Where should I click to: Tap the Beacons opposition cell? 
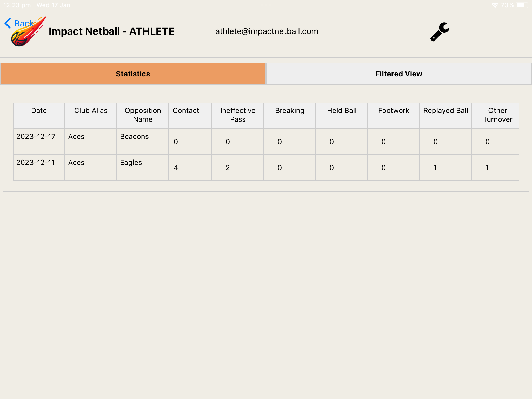point(134,137)
